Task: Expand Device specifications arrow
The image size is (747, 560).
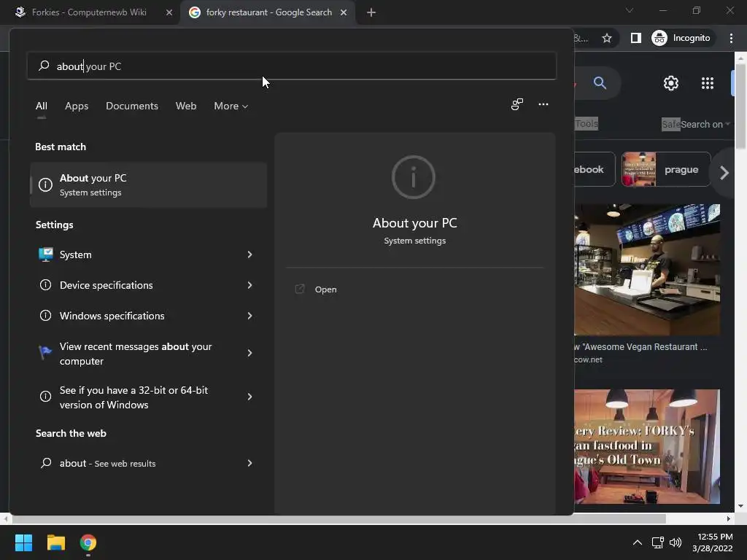Action: point(249,285)
